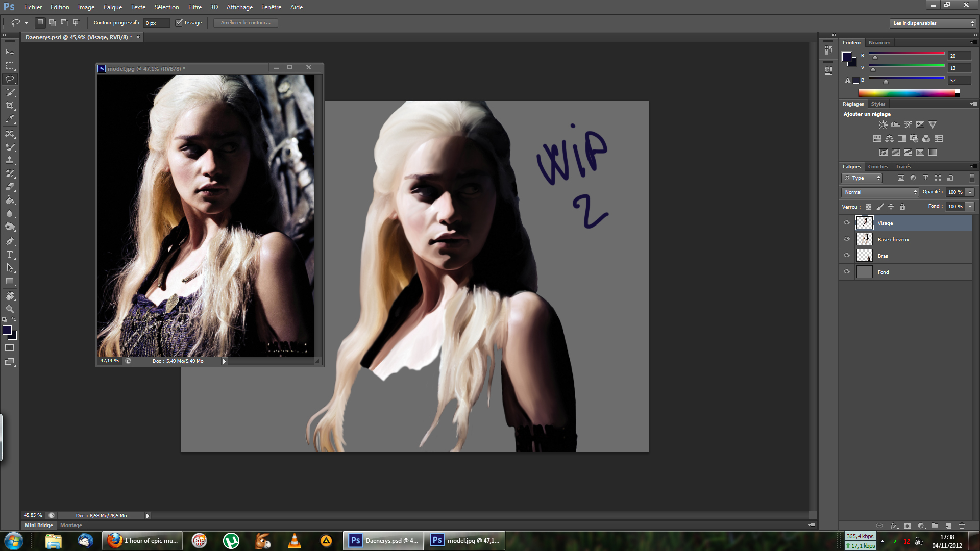
Task: Toggle Quick Mask mode
Action: click(x=10, y=348)
